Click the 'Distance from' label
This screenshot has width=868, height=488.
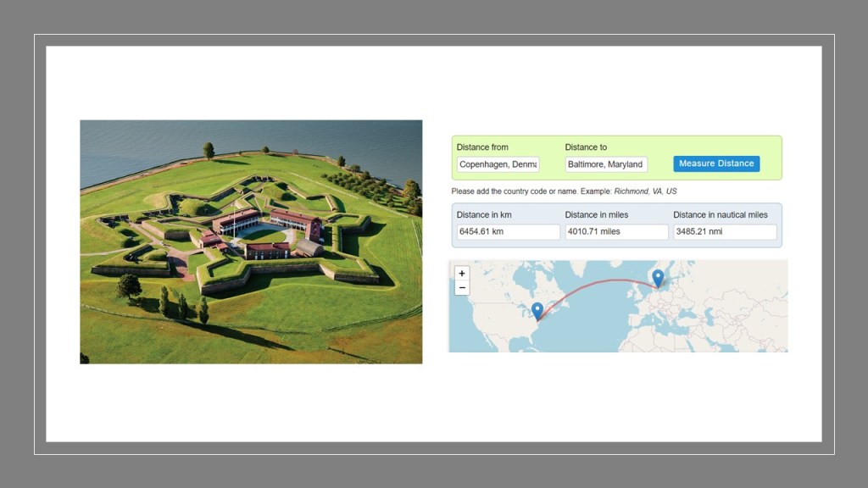(x=482, y=147)
